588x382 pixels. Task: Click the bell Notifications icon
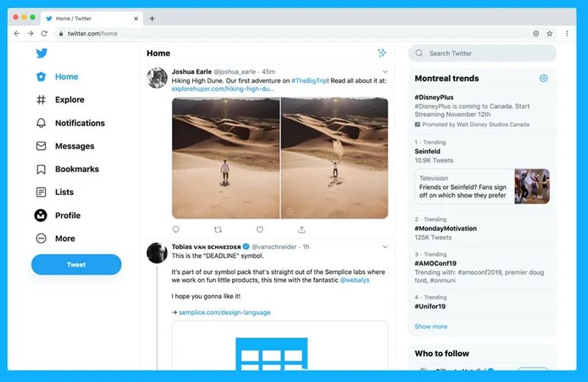pos(41,123)
